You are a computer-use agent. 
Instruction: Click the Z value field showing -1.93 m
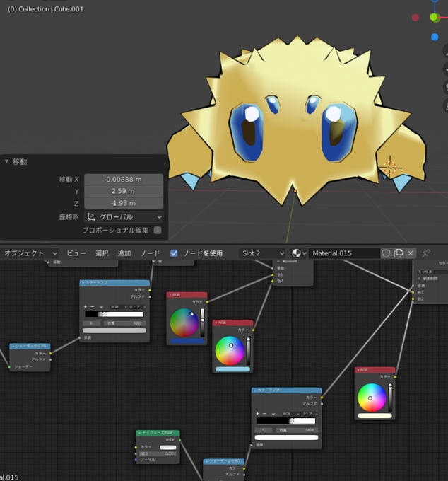(124, 203)
